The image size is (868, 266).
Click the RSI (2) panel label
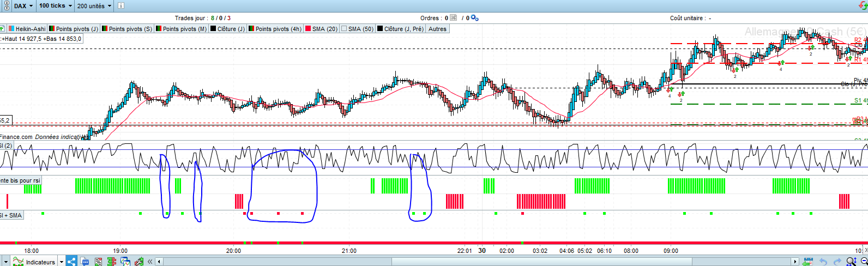tap(6, 146)
